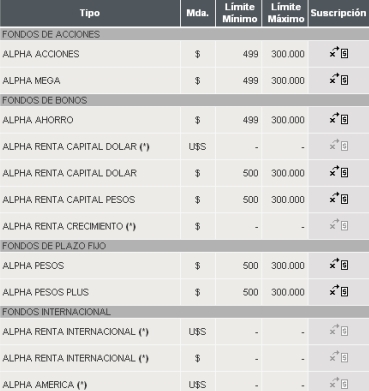Viewport: 369px width, 391px height.
Task: Click the Límite Mínimo column header
Action: [239, 13]
